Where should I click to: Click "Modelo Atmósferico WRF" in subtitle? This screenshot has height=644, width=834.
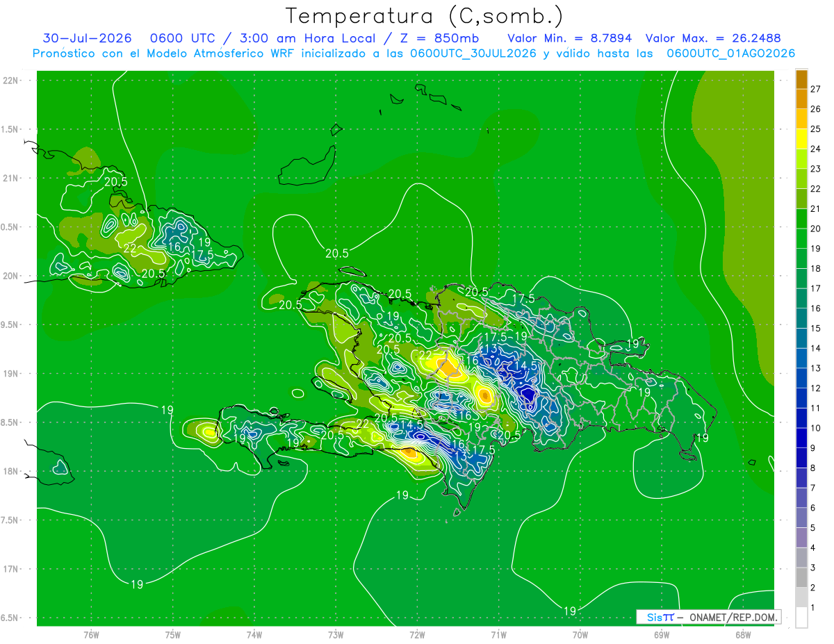pyautogui.click(x=212, y=53)
